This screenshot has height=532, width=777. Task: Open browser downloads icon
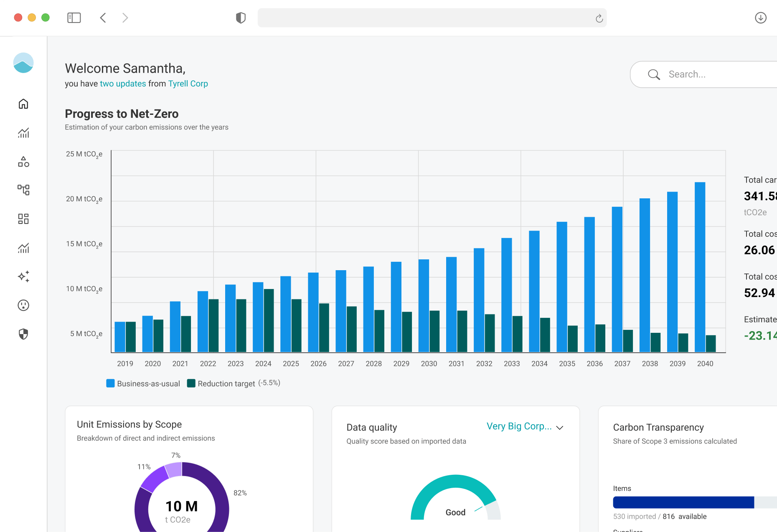coord(761,18)
